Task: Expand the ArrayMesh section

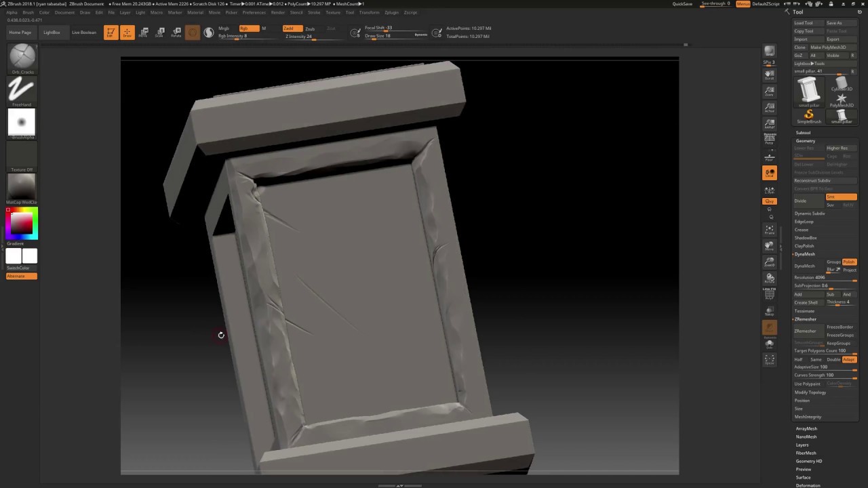Action: (806, 429)
